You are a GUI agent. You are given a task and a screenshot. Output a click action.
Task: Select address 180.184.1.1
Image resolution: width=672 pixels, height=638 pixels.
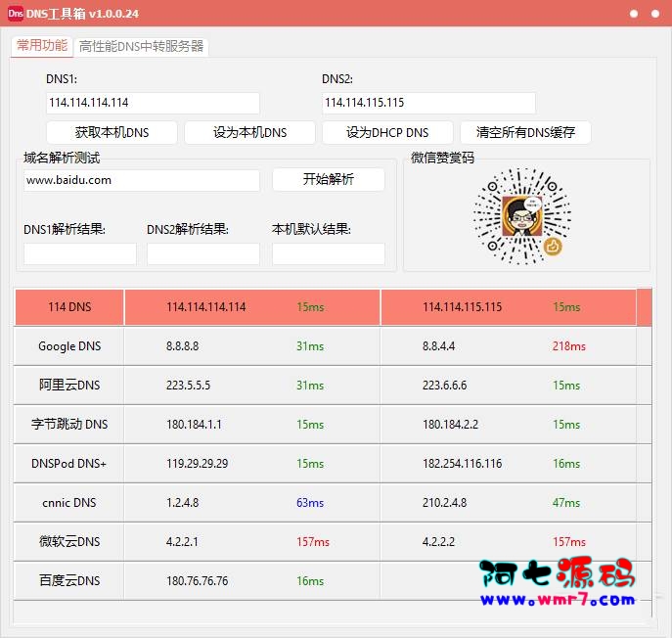[194, 425]
